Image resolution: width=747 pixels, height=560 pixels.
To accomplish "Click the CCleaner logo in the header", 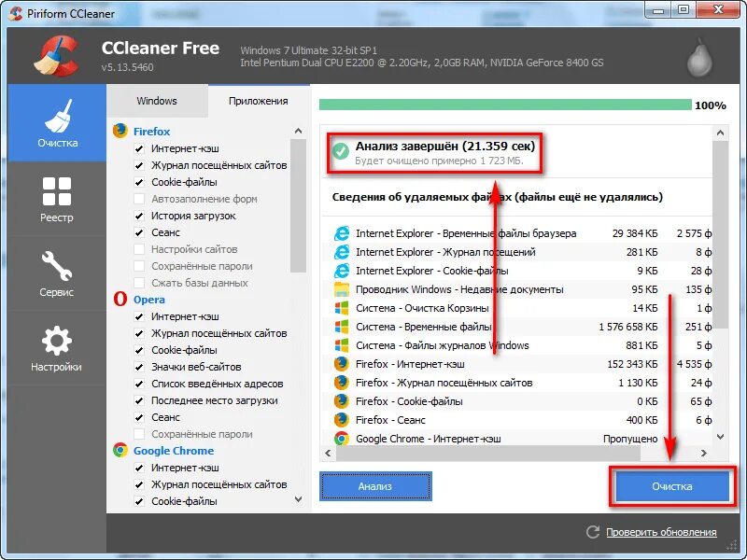I will tap(57, 56).
